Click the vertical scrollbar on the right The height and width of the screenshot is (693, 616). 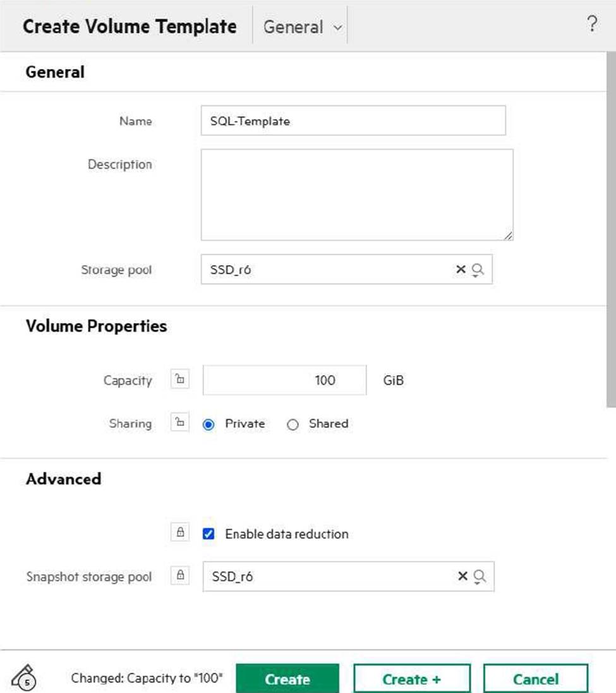(x=611, y=230)
